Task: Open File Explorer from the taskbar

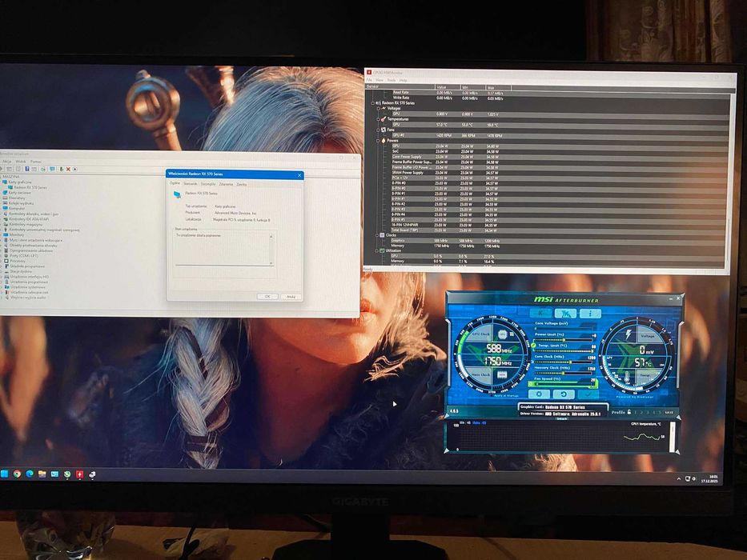Action: [42, 474]
